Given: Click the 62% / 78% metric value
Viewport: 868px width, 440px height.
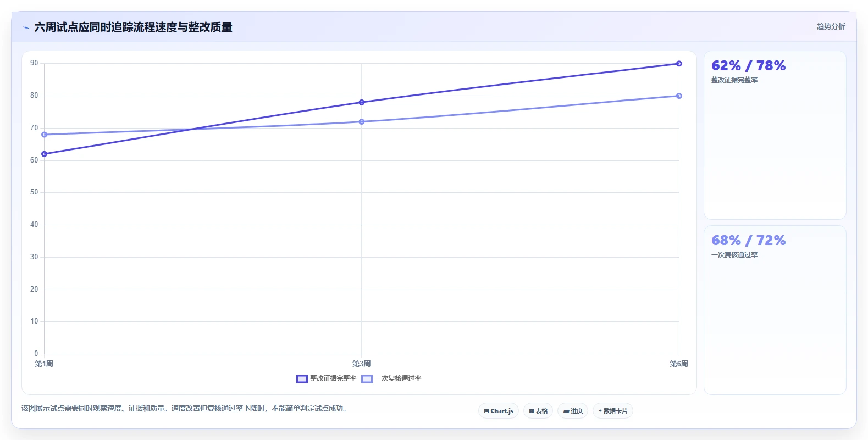Looking at the screenshot, I should click(x=748, y=66).
